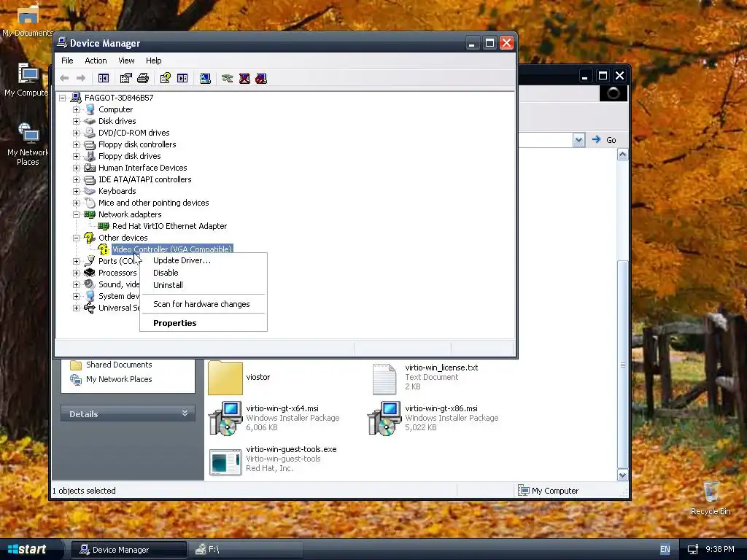This screenshot has height=560, width=747.
Task: Open Shared Documents link in Explorer sidebar
Action: click(x=119, y=365)
